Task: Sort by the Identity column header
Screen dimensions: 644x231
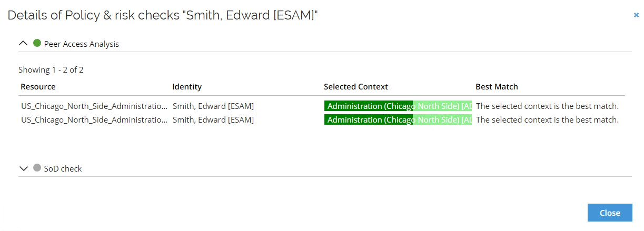Action: pos(187,86)
